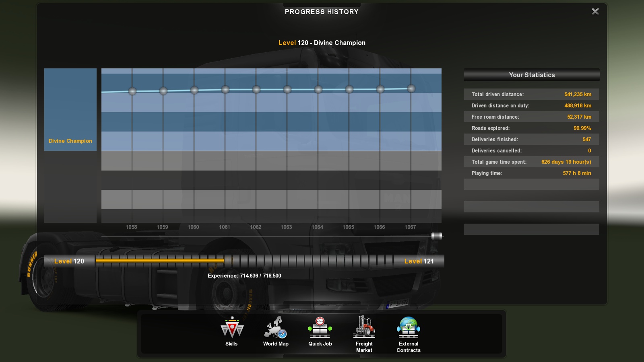Click the Deliveries finished statistic row

click(x=531, y=139)
